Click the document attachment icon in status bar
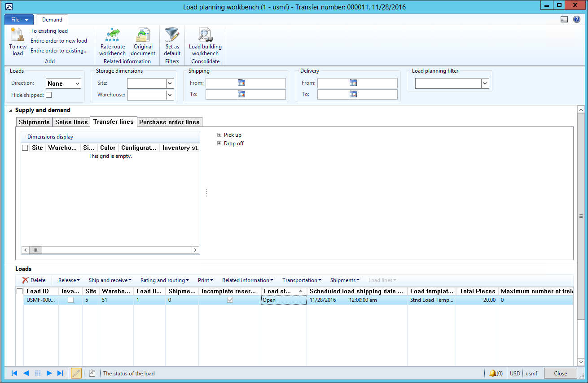This screenshot has width=588, height=383. coord(92,373)
